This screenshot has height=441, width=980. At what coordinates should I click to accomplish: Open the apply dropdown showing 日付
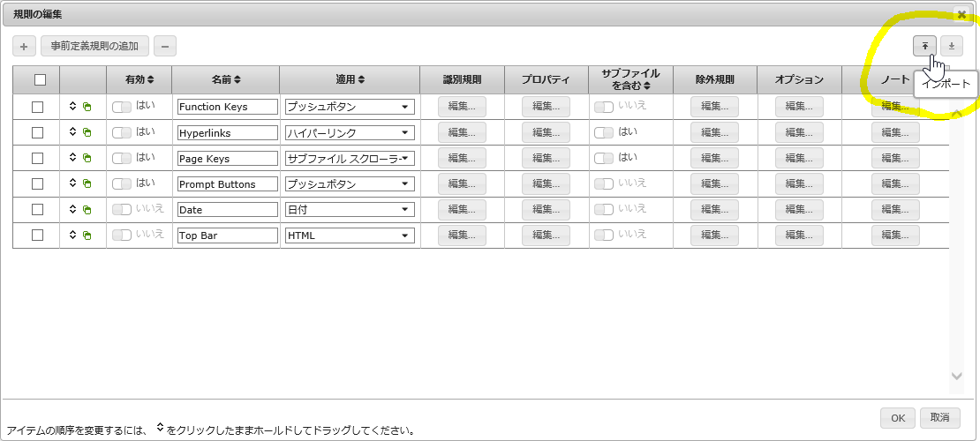coord(349,210)
